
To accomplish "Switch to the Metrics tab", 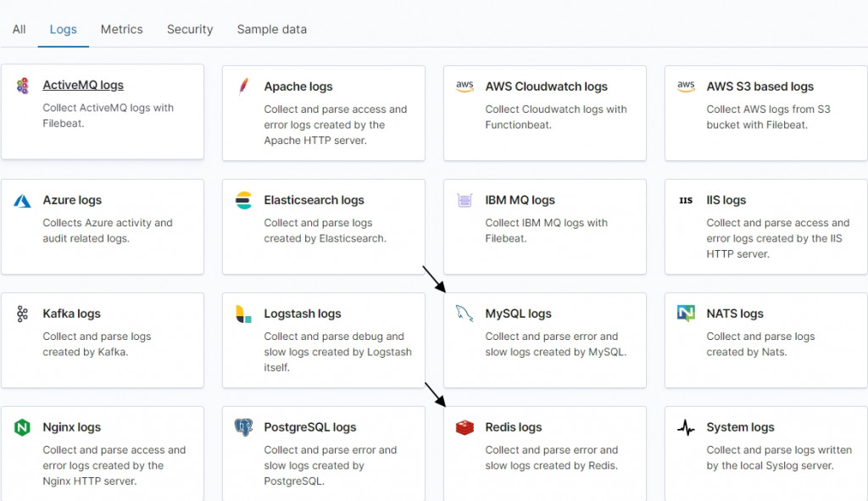I will tap(122, 29).
